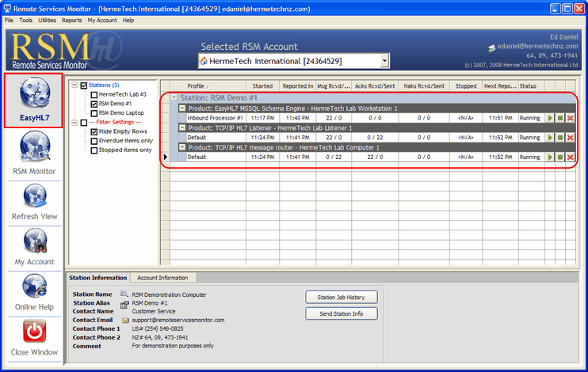Click the title bar application icon
588x372 pixels.
click(7, 8)
